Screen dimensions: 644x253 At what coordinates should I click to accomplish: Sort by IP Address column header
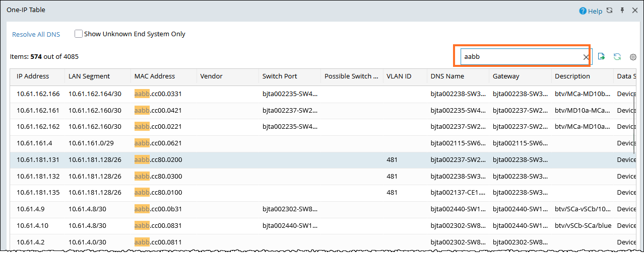[33, 76]
